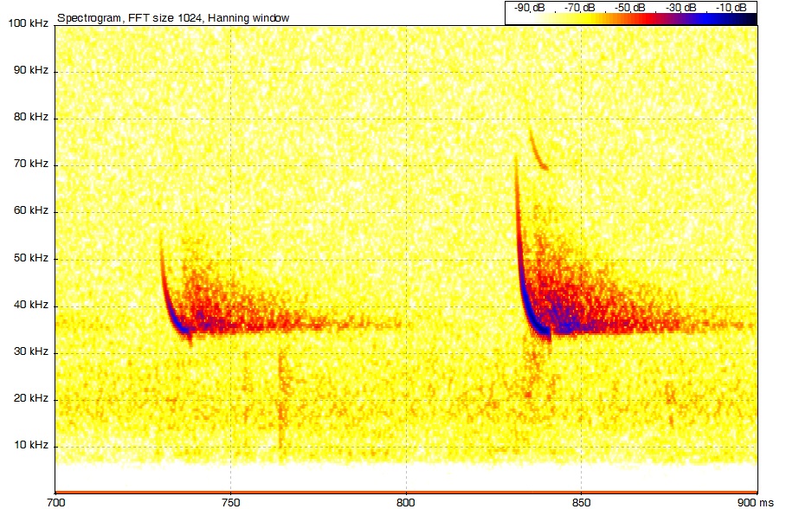Select the 40 kHz frequency axis label
This screenshot has height=509, width=812.
pos(31,305)
